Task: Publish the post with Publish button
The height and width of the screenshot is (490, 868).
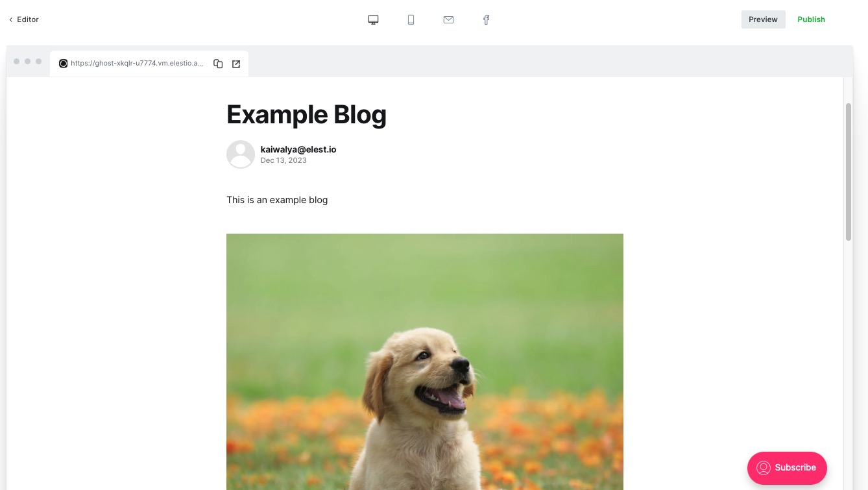Action: pyautogui.click(x=811, y=19)
